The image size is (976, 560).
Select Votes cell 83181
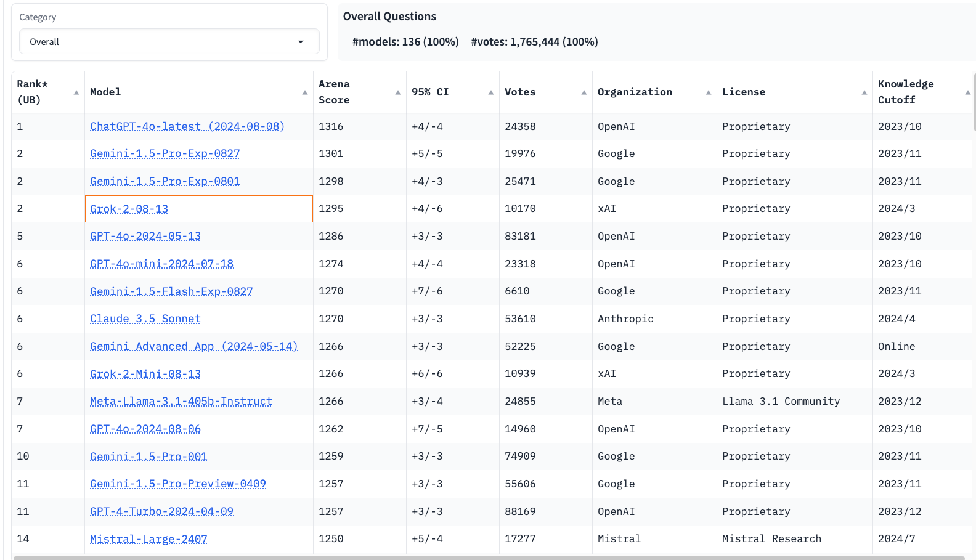point(546,236)
